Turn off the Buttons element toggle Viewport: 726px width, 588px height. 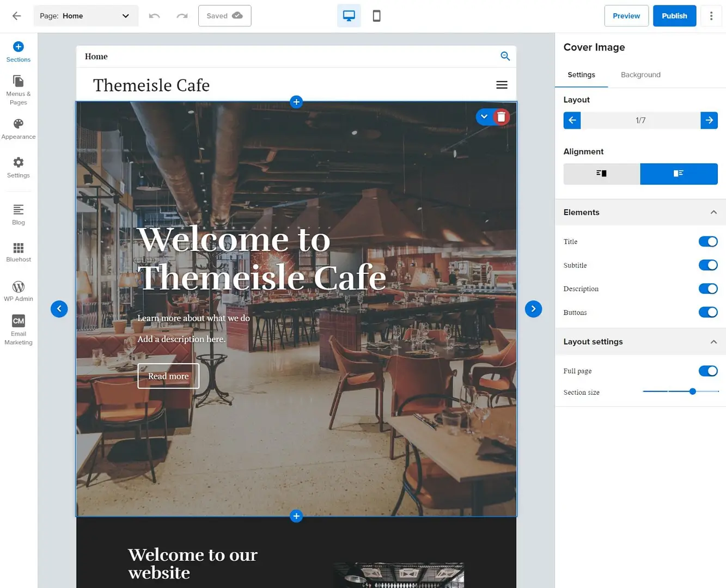707,313
